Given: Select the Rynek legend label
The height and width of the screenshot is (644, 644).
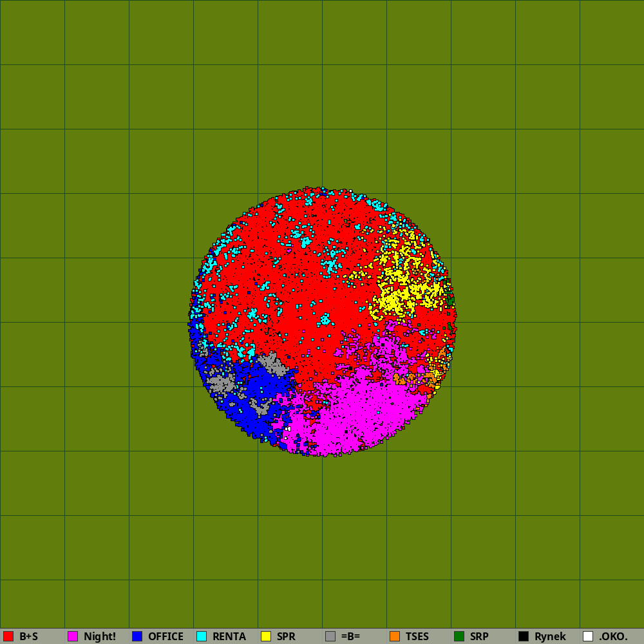Looking at the screenshot, I should click(551, 637).
